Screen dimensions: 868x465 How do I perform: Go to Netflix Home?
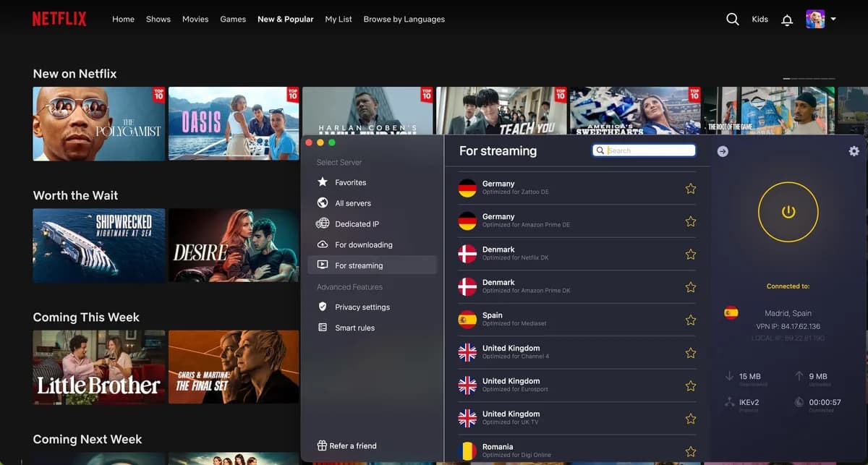123,20
